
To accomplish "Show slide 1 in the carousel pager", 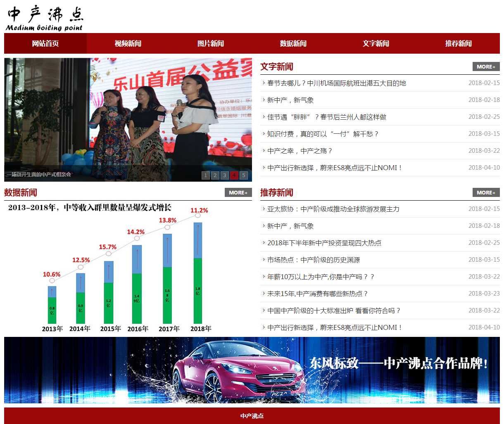I will [206, 175].
